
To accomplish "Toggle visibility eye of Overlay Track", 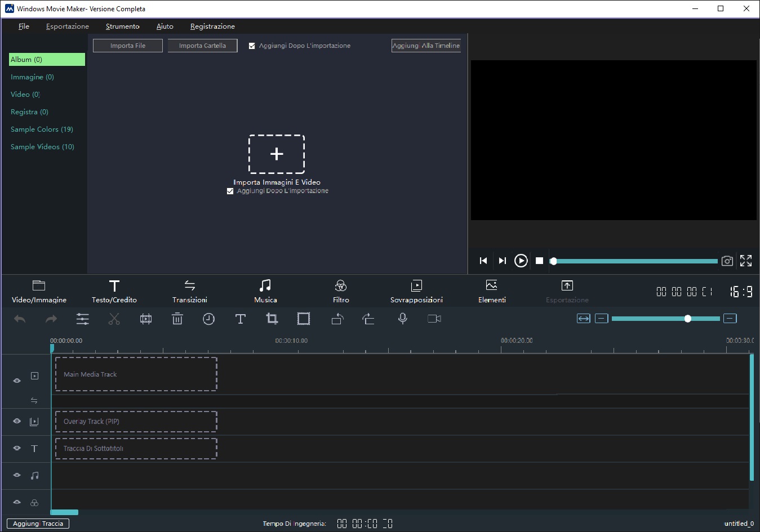I will 17,421.
